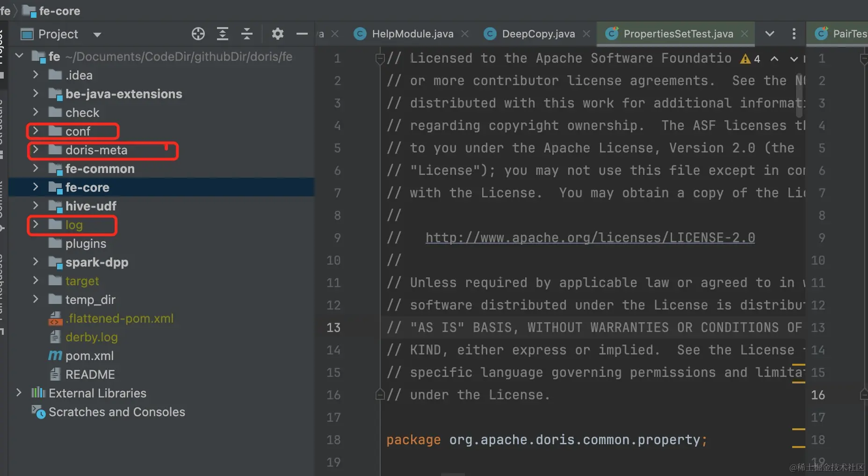
Task: Switch to HelpModule.java tab
Action: tap(412, 34)
